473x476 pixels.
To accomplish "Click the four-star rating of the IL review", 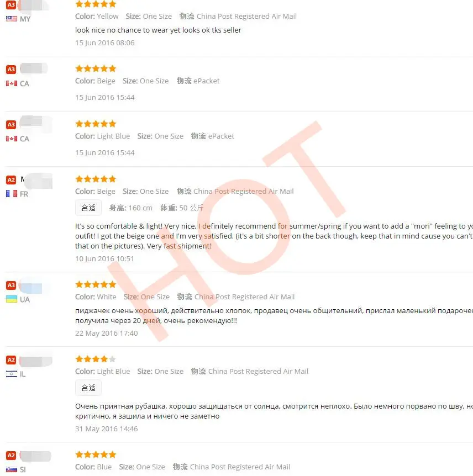I will pos(96,359).
